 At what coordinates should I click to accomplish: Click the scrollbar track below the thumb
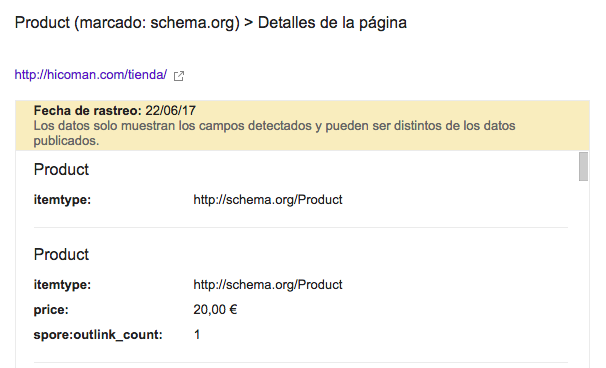pos(583,271)
